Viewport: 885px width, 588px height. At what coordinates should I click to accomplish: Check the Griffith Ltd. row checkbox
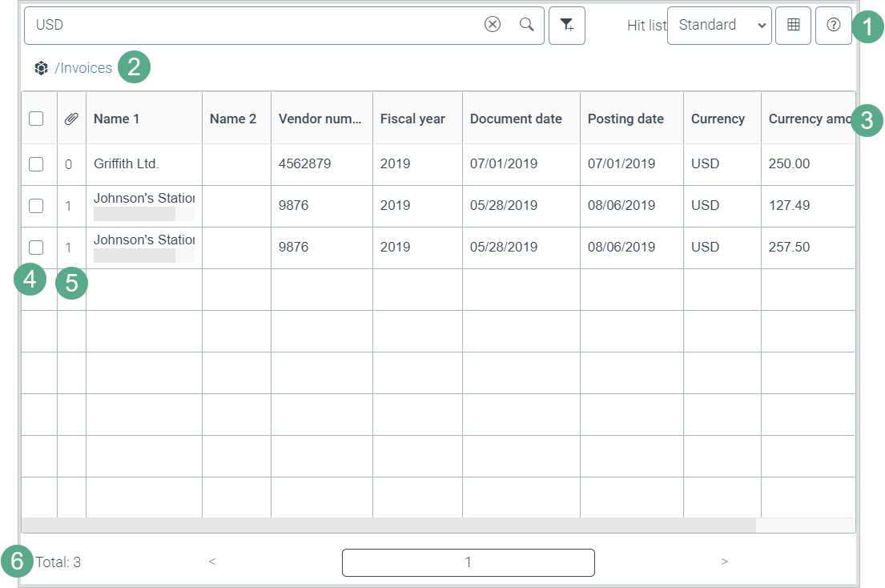[x=36, y=164]
